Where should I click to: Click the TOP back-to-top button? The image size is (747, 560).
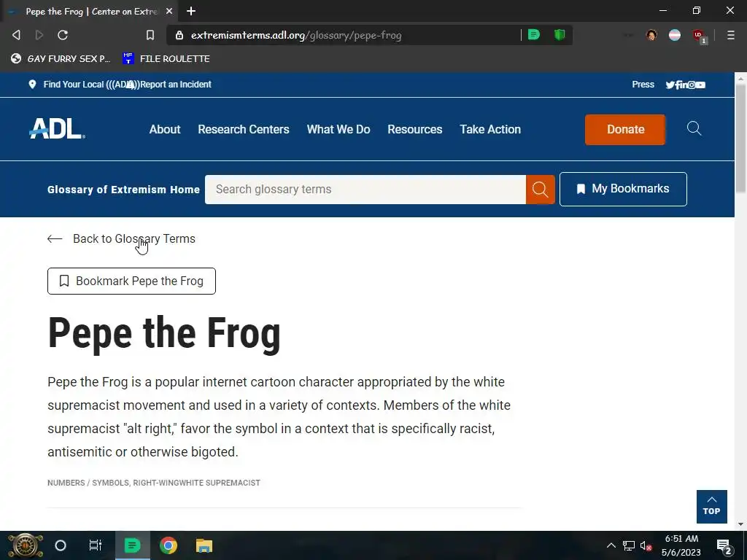pos(712,507)
